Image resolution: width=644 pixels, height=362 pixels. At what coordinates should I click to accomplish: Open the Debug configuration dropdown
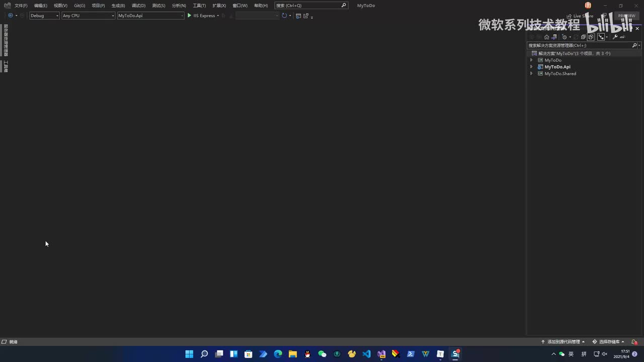coord(44,16)
